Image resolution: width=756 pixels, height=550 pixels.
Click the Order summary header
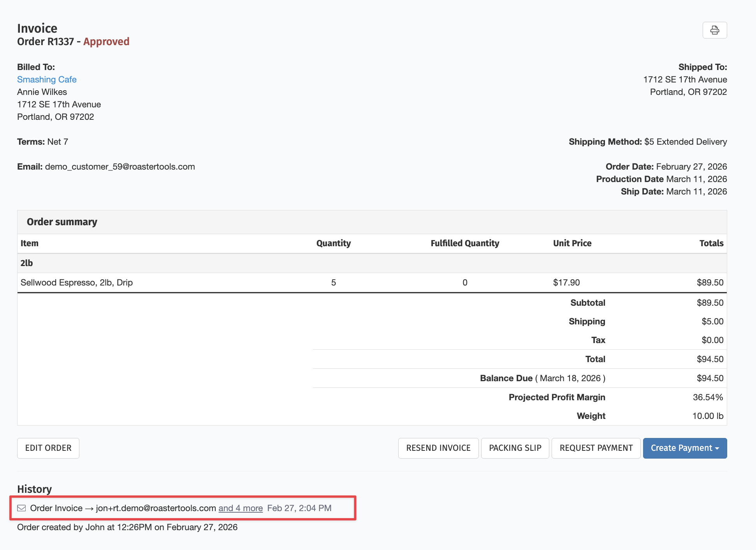(62, 222)
